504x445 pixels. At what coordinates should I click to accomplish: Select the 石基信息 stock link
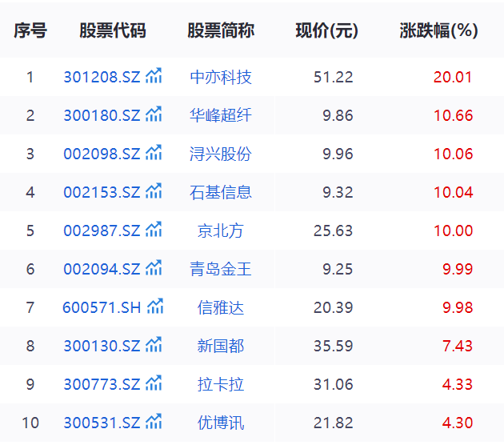point(221,193)
